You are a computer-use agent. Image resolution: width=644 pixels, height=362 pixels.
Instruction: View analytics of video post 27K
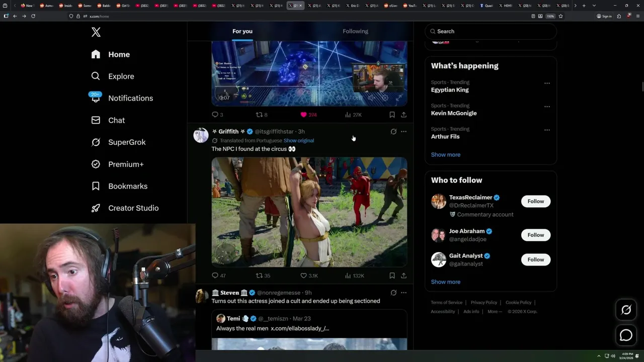pyautogui.click(x=353, y=115)
